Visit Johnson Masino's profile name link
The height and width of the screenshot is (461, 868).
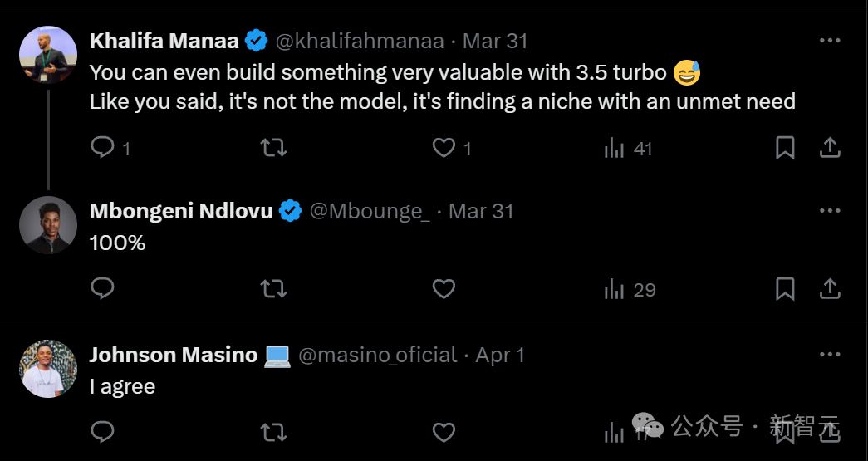[x=173, y=355]
